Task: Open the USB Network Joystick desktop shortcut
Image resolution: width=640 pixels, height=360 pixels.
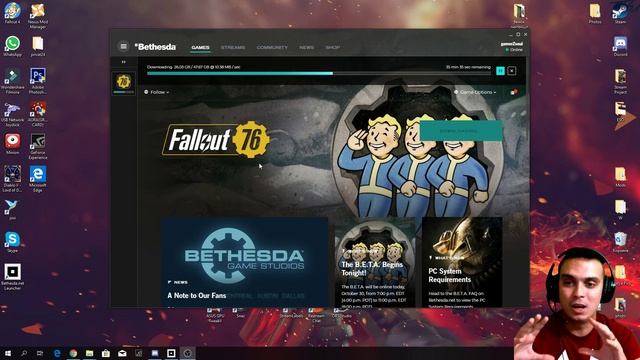Action: click(x=13, y=114)
